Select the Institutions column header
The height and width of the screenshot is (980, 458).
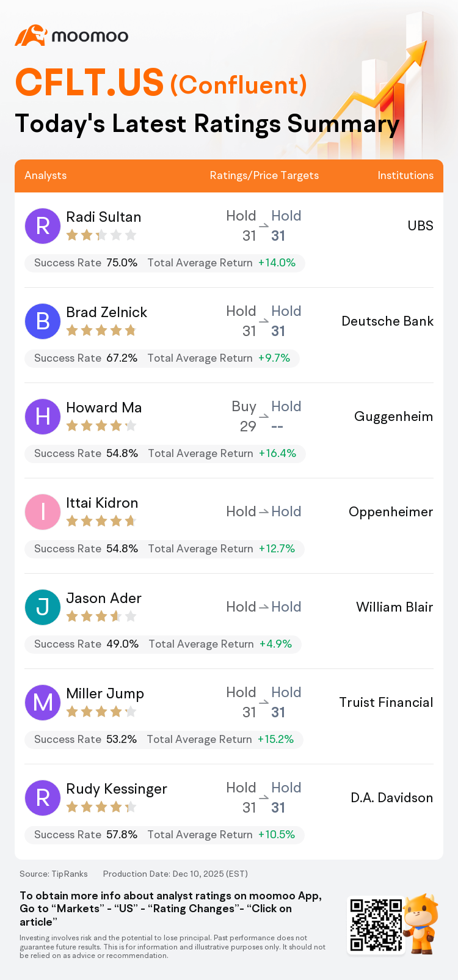(405, 175)
